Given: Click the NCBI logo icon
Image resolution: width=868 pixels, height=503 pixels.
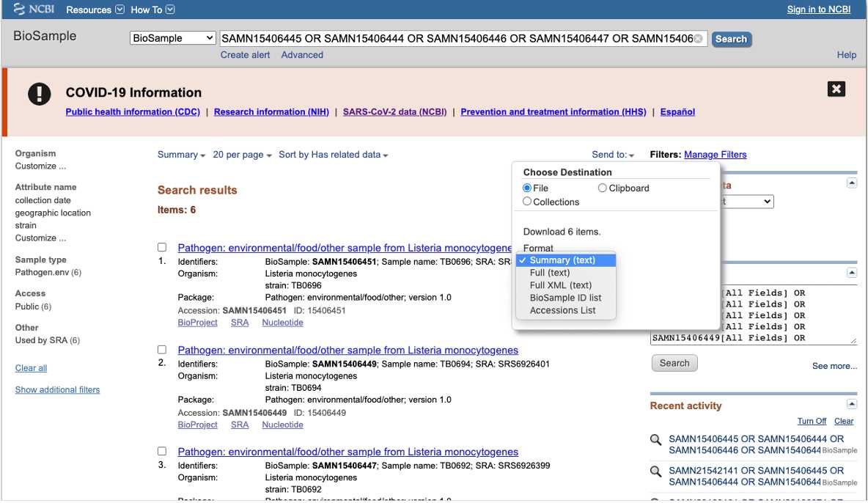Looking at the screenshot, I should point(20,10).
